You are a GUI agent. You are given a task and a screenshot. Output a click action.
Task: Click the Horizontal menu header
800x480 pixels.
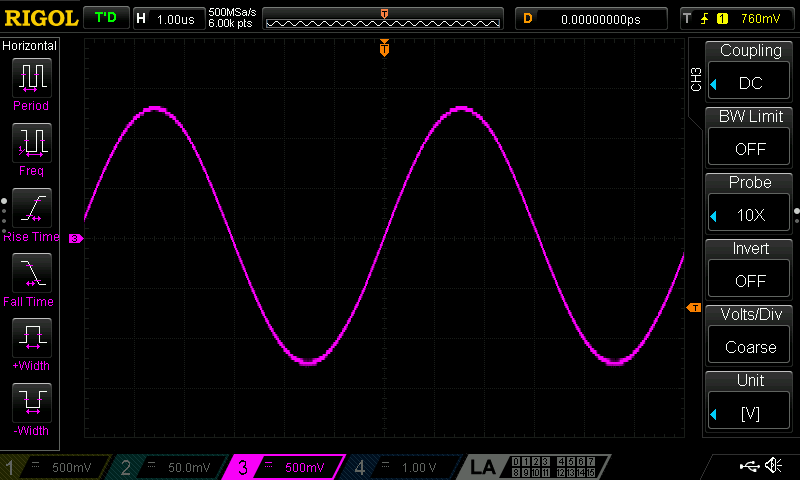click(x=30, y=46)
